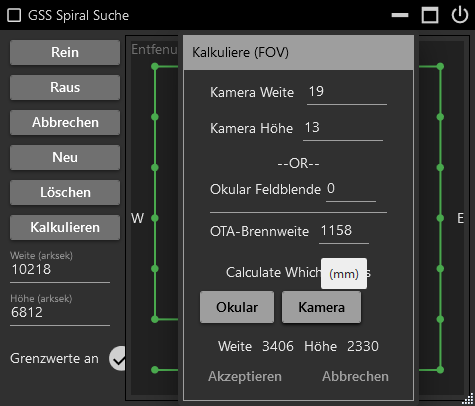Image resolution: width=475 pixels, height=406 pixels.
Task: Focus the Okular Feldblende input field
Action: pos(351,190)
